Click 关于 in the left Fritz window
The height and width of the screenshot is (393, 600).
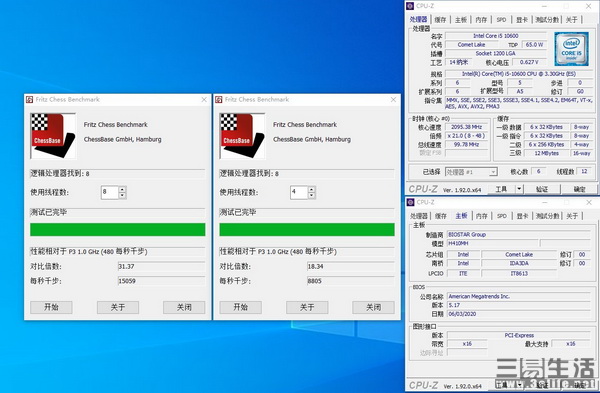[x=118, y=307]
